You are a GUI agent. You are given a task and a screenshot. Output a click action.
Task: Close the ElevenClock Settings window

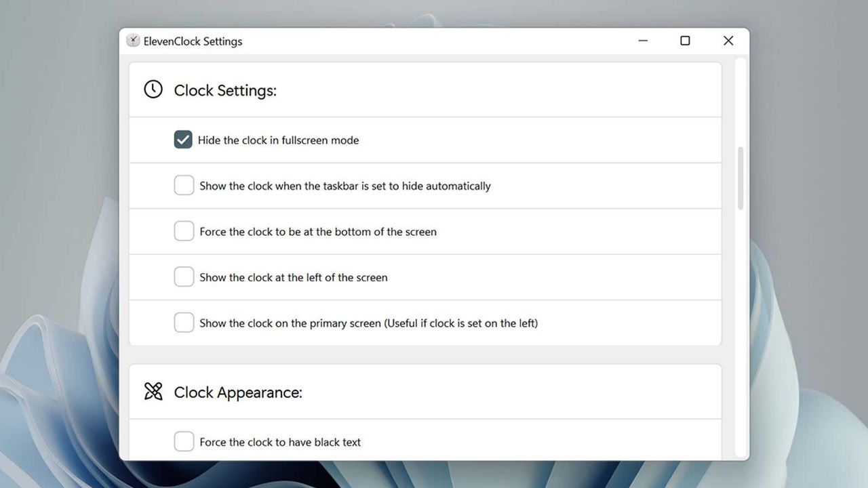(728, 41)
